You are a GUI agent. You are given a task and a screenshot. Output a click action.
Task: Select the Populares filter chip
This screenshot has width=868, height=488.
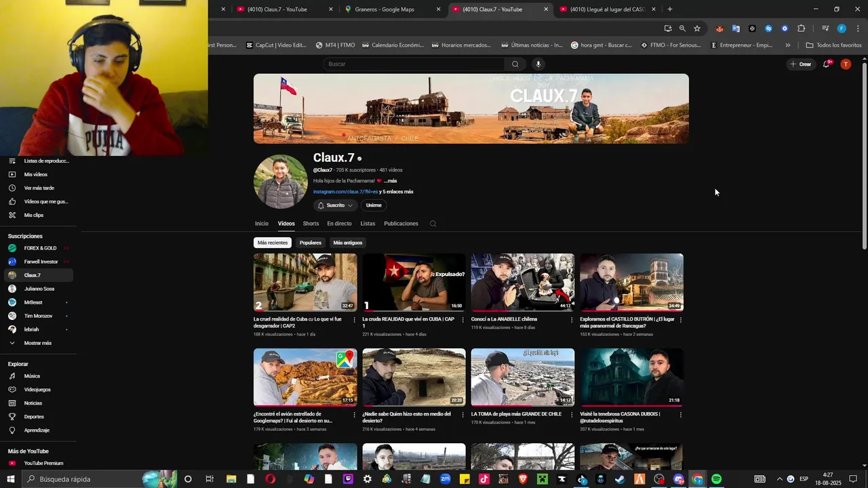click(311, 243)
